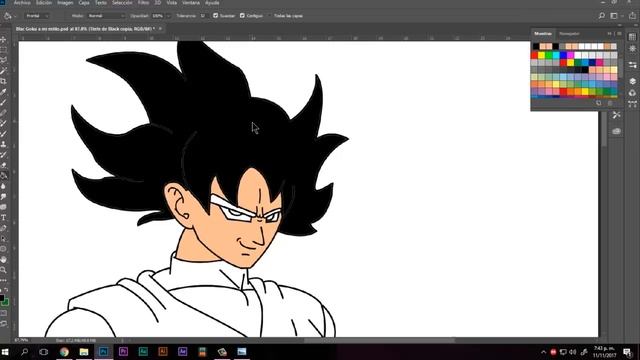Open the Capa menu

point(84,3)
